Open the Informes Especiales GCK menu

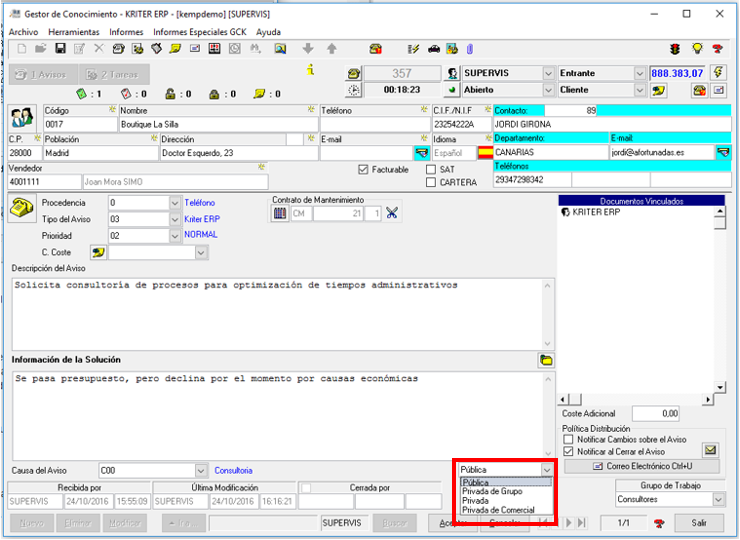point(200,32)
